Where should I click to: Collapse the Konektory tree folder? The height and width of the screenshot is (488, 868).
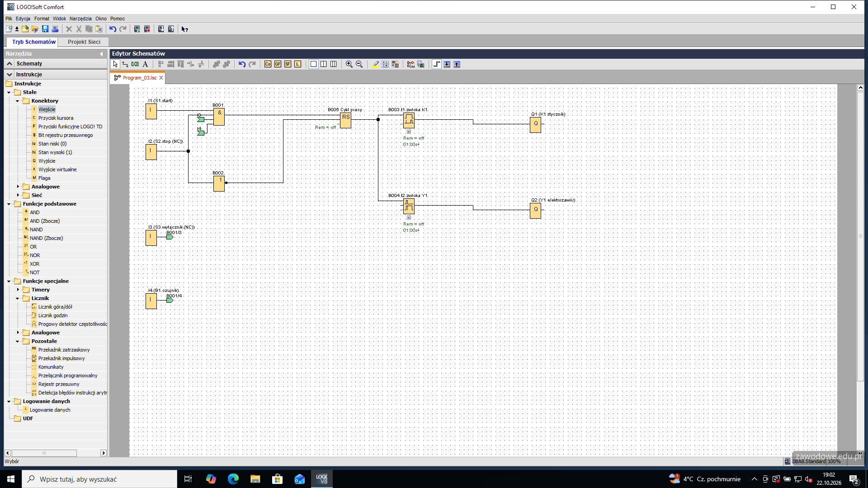[18, 101]
